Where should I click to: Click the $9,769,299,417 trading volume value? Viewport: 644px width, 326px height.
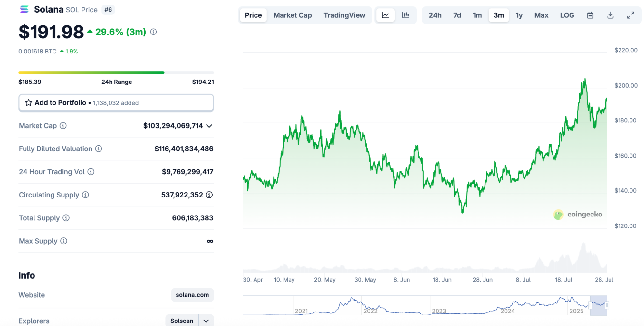187,172
